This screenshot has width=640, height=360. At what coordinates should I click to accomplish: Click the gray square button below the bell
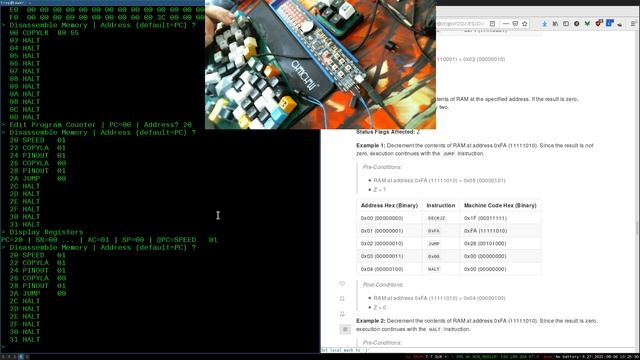tap(345, 329)
